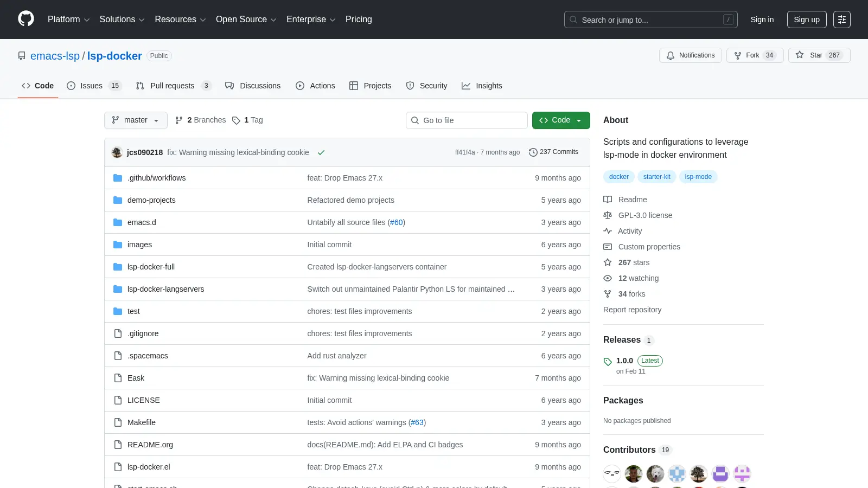Open the lsp-docker repository name link
Image resolution: width=868 pixels, height=488 pixels.
pyautogui.click(x=114, y=56)
